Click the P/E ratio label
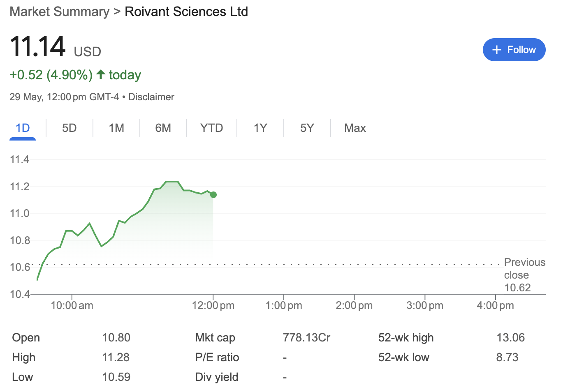Image resolution: width=584 pixels, height=392 pixels. tap(217, 357)
